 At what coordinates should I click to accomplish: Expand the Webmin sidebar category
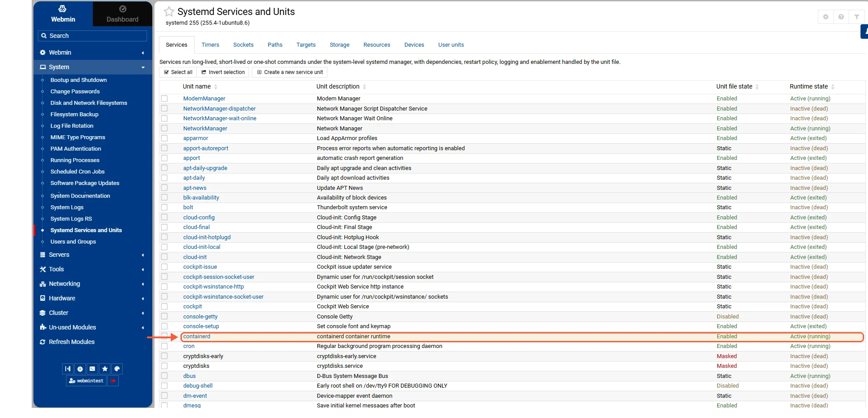coord(92,52)
